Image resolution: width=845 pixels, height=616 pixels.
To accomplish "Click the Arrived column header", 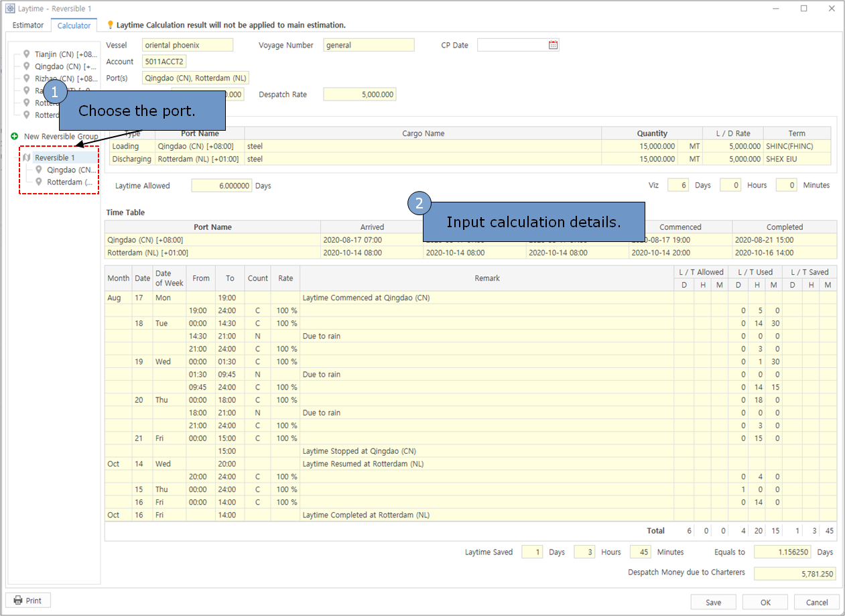I will pyautogui.click(x=372, y=227).
